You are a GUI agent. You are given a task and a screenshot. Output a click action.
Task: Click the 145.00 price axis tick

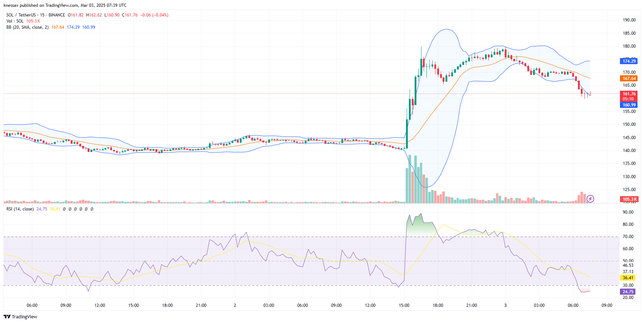(x=629, y=138)
